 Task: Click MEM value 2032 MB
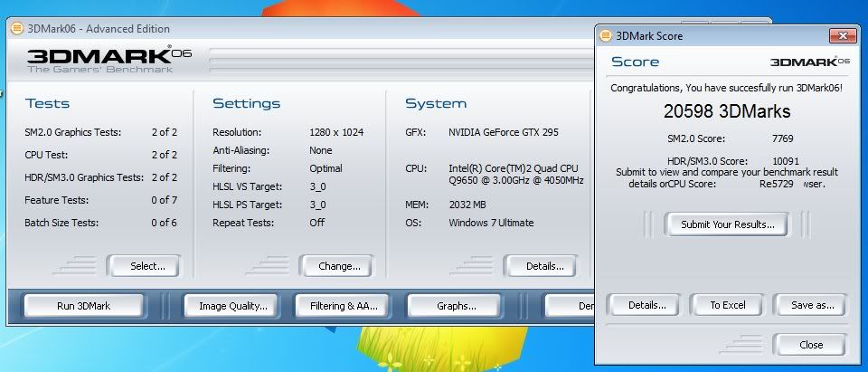click(x=467, y=205)
